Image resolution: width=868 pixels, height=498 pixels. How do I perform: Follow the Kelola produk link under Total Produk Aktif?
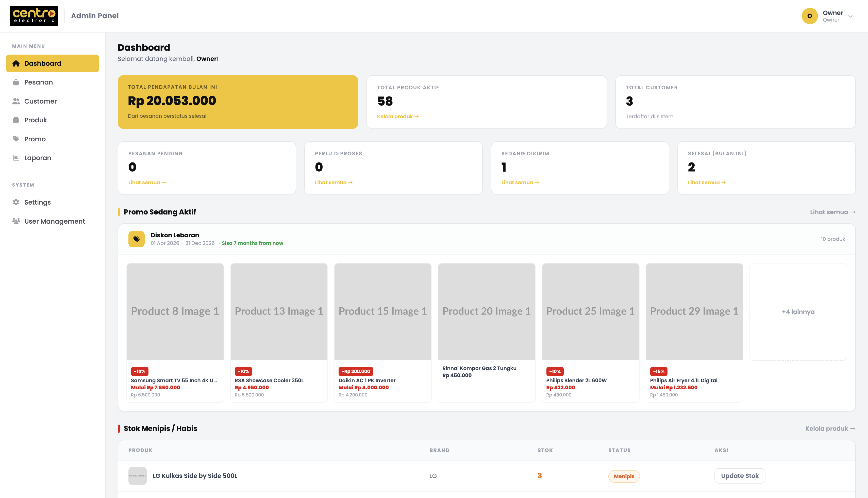coord(398,116)
